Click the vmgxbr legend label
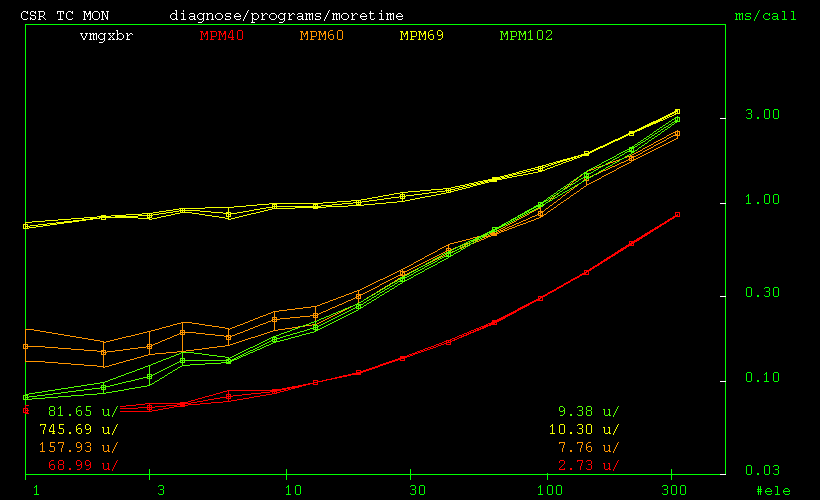820x500 pixels. click(x=106, y=36)
